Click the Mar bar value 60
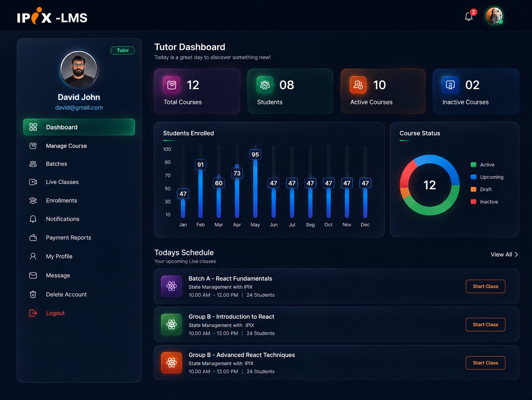Screen dimensions: 532x400 click(x=219, y=183)
